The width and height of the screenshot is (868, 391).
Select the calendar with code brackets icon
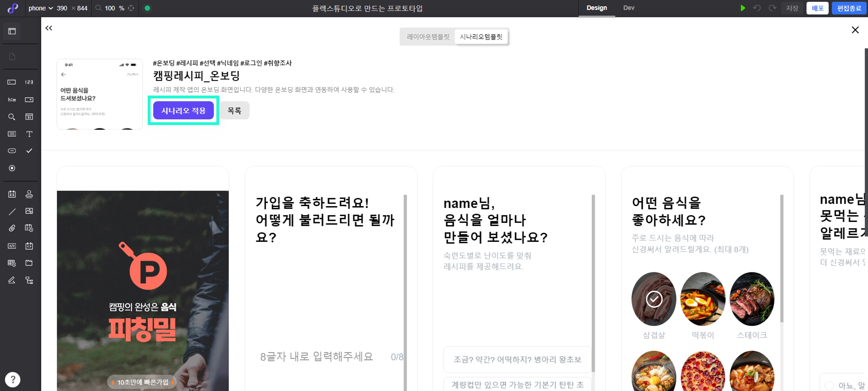pos(29,246)
